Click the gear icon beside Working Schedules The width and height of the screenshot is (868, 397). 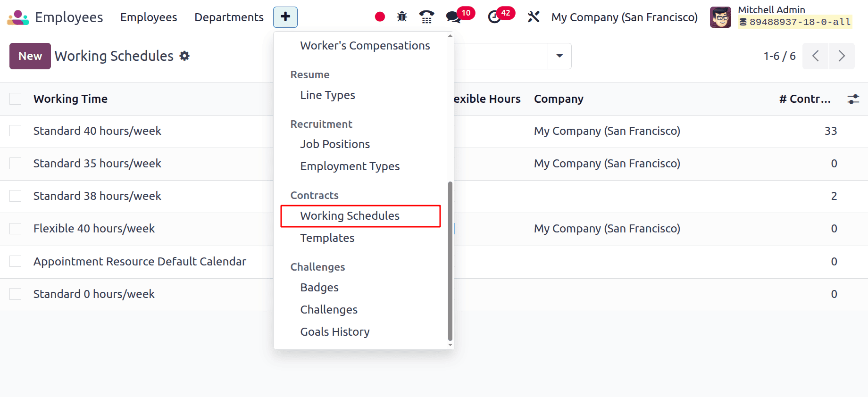click(185, 56)
